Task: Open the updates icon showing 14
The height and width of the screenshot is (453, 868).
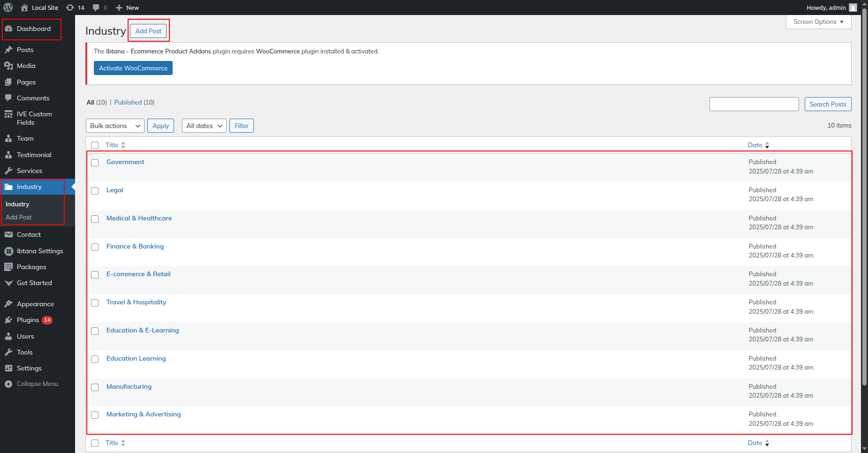Action: click(x=70, y=8)
